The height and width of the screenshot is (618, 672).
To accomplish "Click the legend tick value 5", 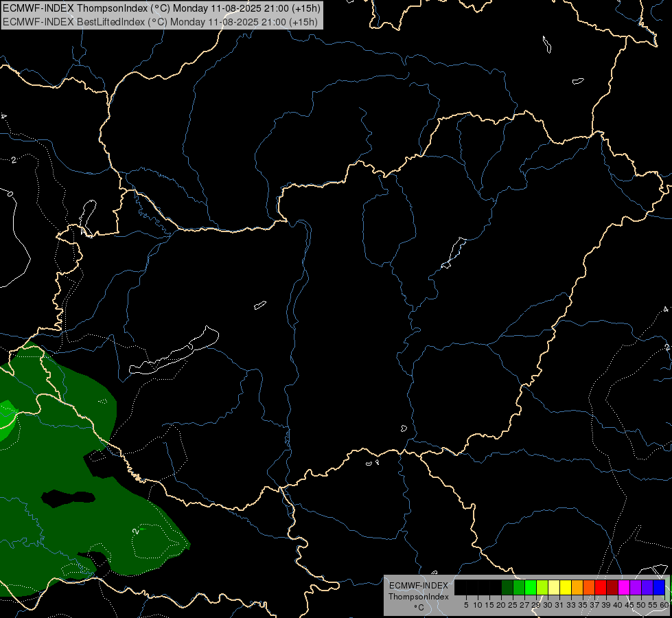I will (x=466, y=605).
